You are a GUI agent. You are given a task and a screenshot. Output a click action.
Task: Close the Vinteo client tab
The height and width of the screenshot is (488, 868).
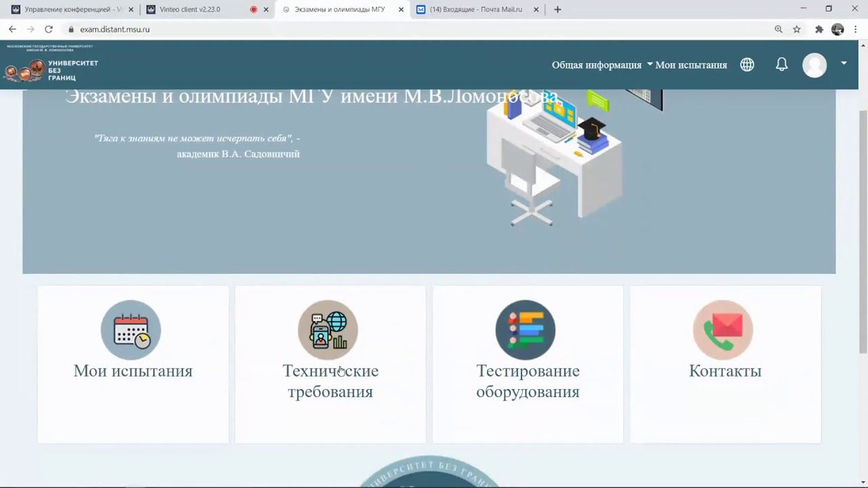266,9
